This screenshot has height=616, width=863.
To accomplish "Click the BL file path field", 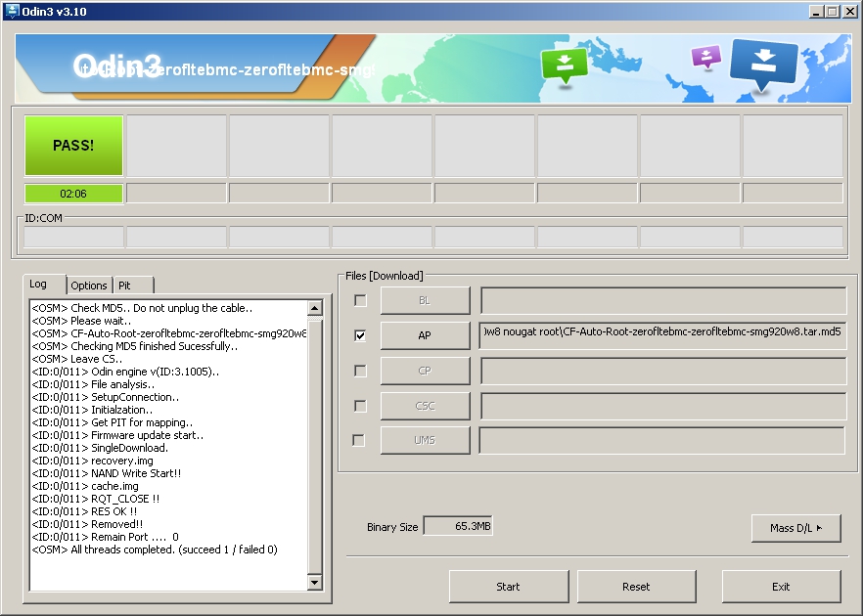I will coord(662,300).
